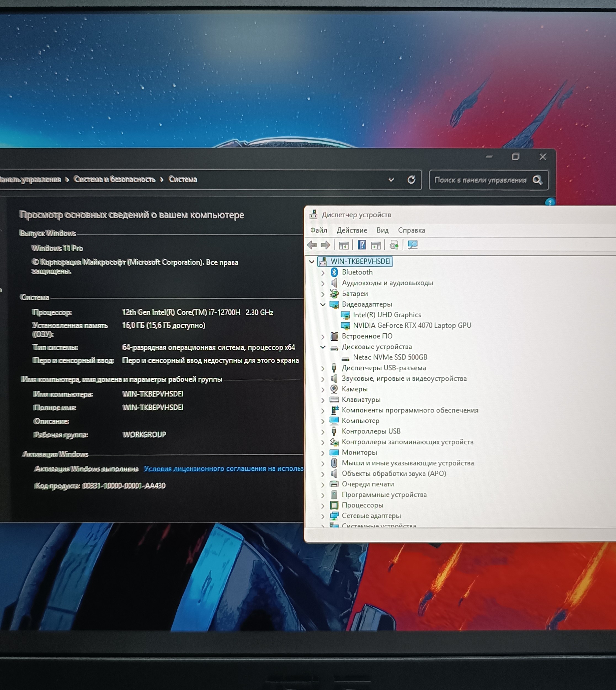The image size is (616, 690).
Task: Select NVIDIA GeForce RTX 4070 Laptop GPU
Action: (x=412, y=325)
